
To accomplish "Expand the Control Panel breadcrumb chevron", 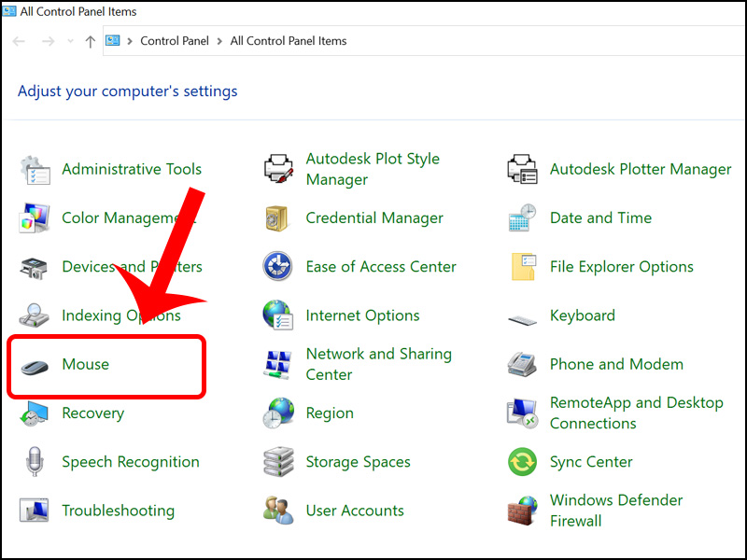I will coord(219,41).
